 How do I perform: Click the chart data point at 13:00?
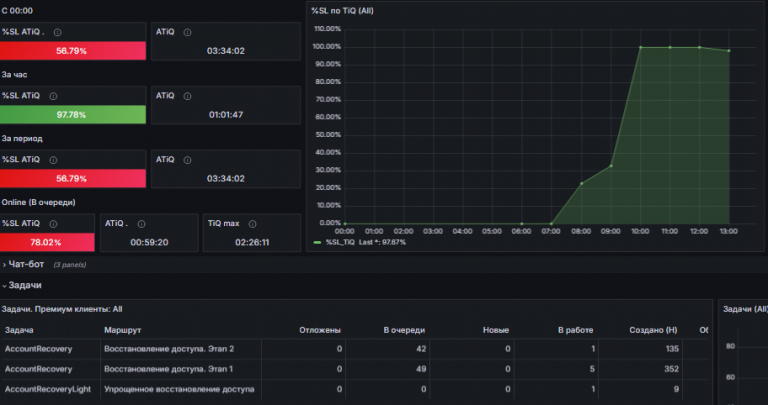tap(729, 51)
